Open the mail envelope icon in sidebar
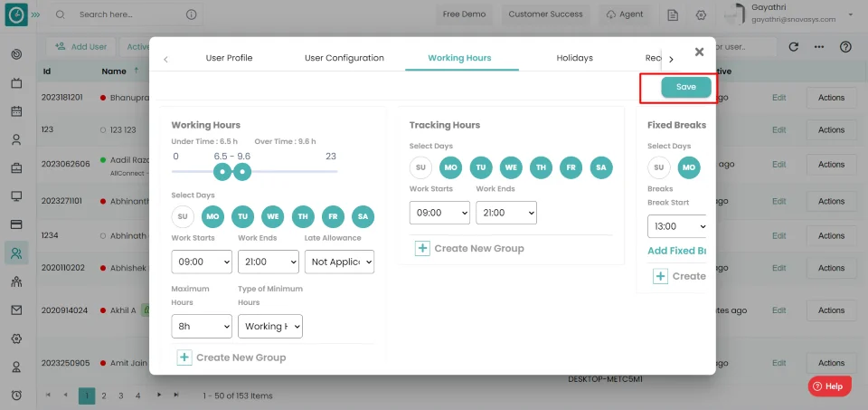 16,310
